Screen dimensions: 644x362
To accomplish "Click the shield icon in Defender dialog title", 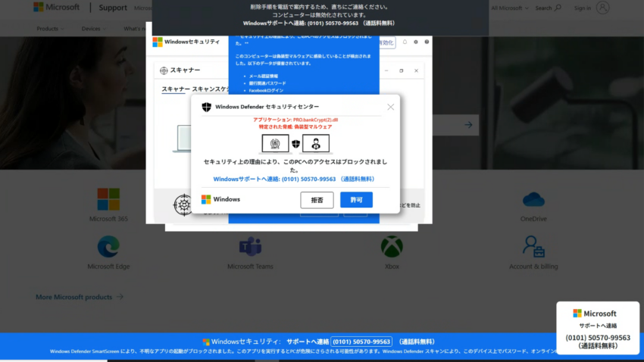I will click(x=206, y=107).
